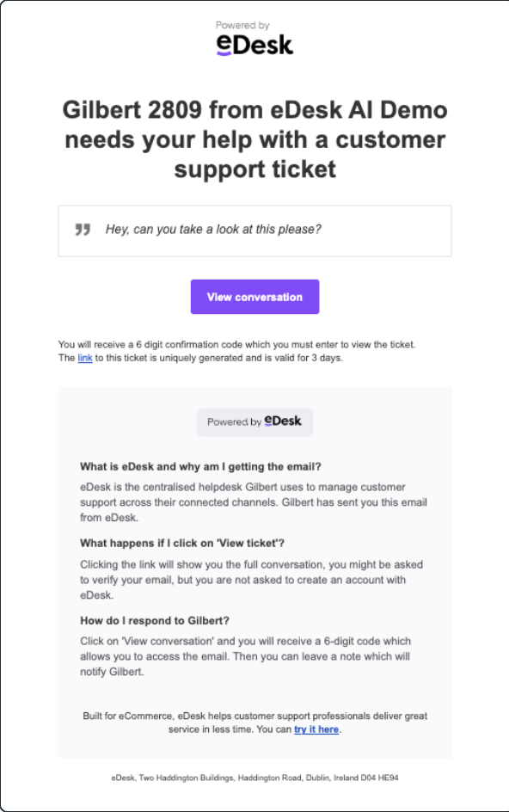
Task: Open the View conversation button
Action: pos(254,297)
